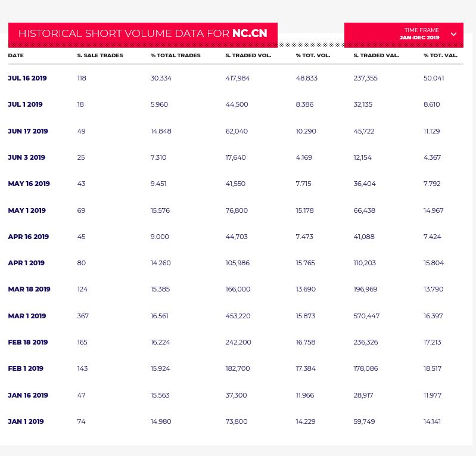Click the S. Traded Vol. column header
Screen dimensions: 476x456
click(248, 55)
